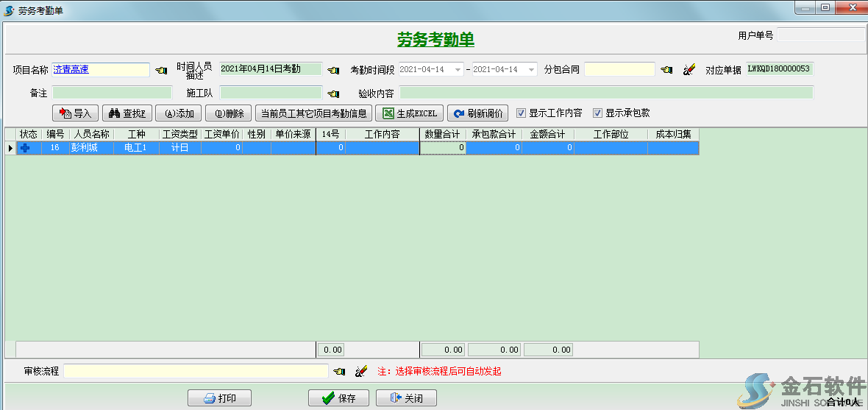Clear 审核流程 with the eraser icon
The width and height of the screenshot is (868, 410).
click(360, 372)
